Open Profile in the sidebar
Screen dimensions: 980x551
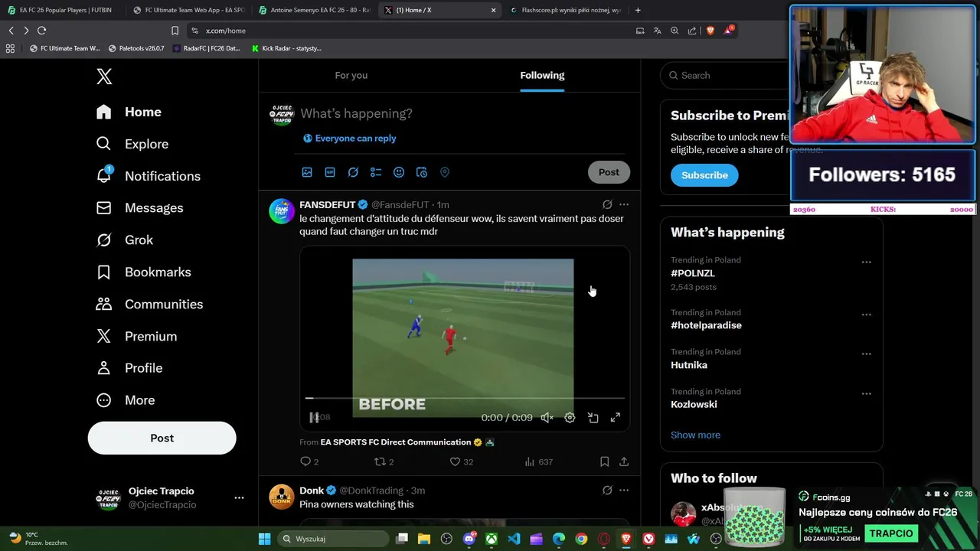point(129,368)
